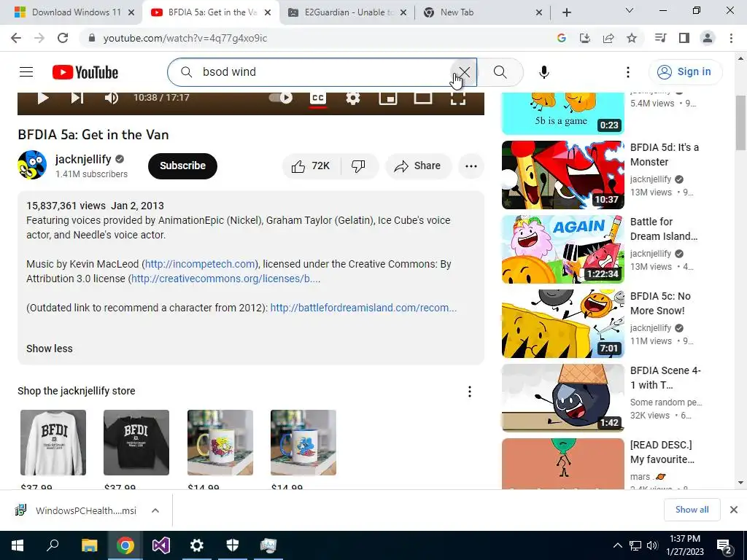Screen dimensions: 747x560
Task: Open battlefordreamisland.com recommend link
Action: (x=363, y=308)
